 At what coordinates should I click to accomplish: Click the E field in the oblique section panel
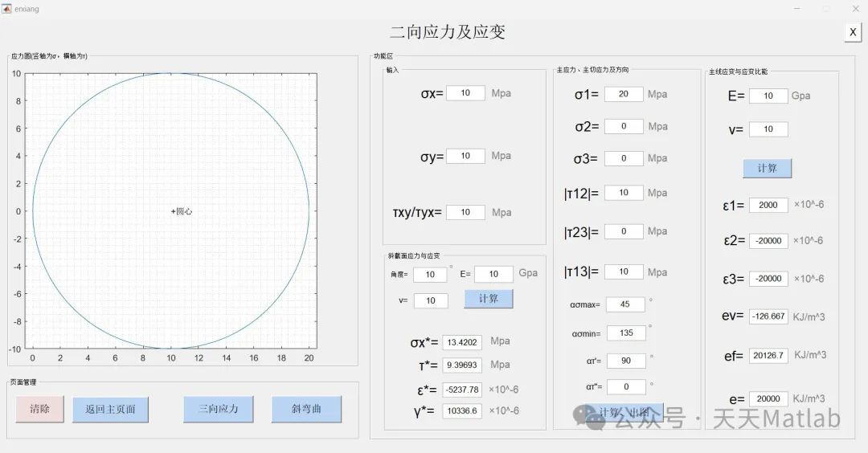pos(493,274)
